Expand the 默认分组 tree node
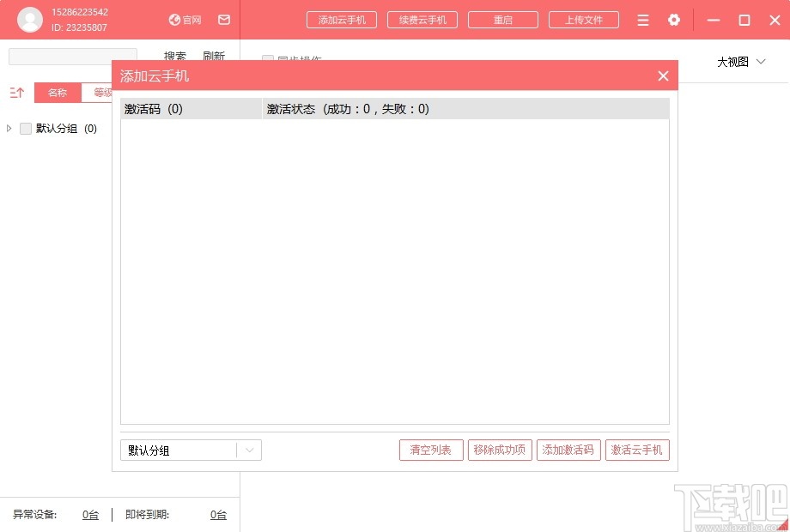Screen dimensions: 790x532 pos(10,128)
